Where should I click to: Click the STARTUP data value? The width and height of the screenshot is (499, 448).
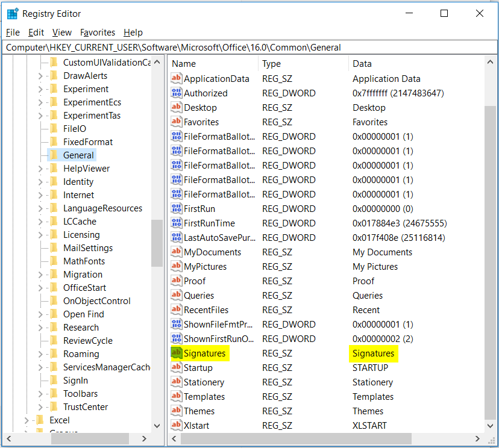pos(370,367)
